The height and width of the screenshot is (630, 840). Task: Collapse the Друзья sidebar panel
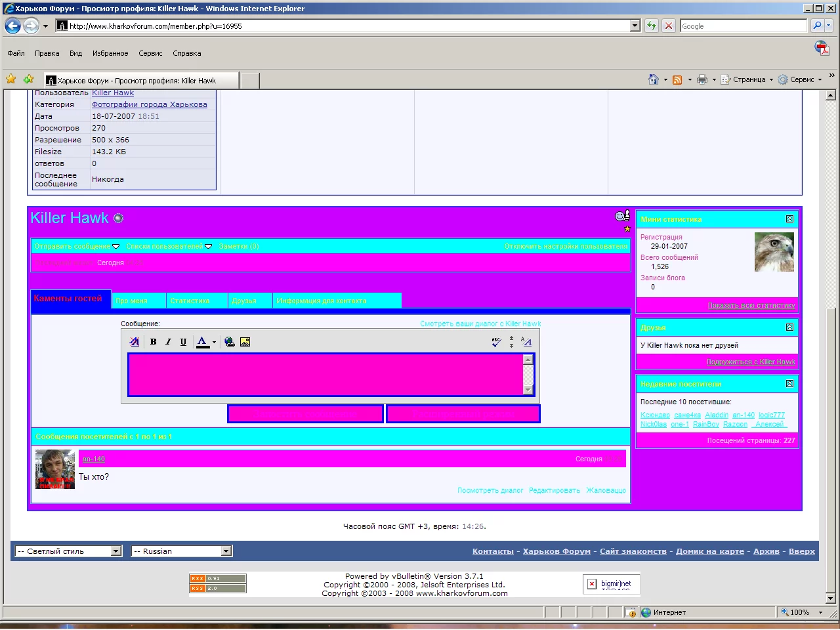click(789, 327)
